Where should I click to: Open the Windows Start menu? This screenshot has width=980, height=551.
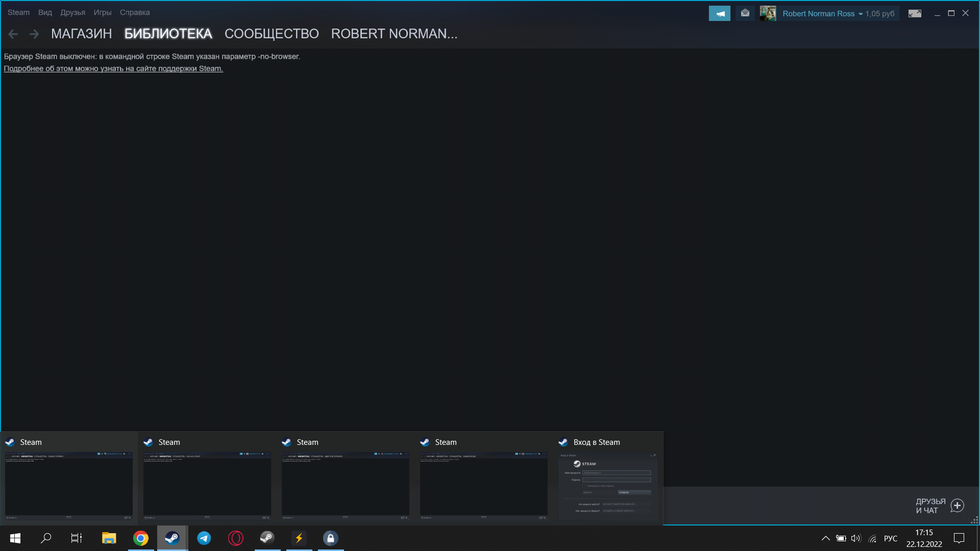[15, 538]
